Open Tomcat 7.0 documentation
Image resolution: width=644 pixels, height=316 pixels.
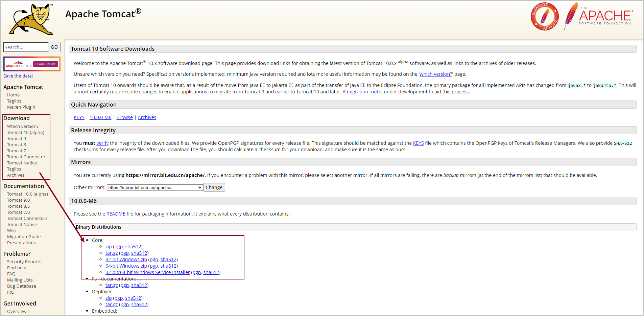tap(19, 212)
